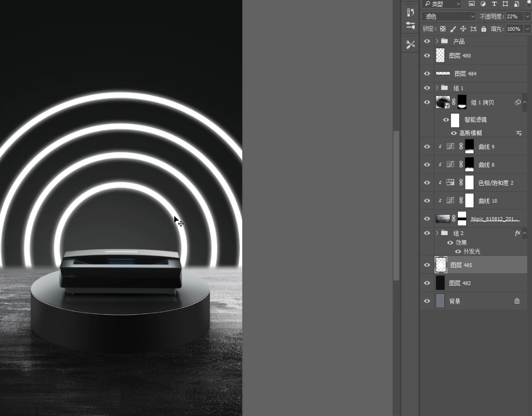This screenshot has width=532, height=416.
Task: Toggle visibility of 组 1 拷贝
Action: pyautogui.click(x=427, y=102)
